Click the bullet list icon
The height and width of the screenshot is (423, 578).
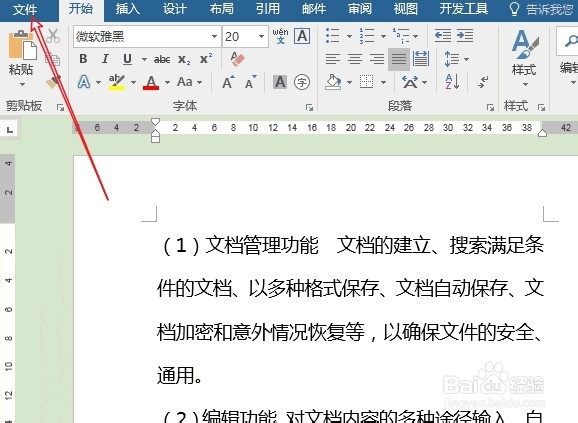click(333, 36)
